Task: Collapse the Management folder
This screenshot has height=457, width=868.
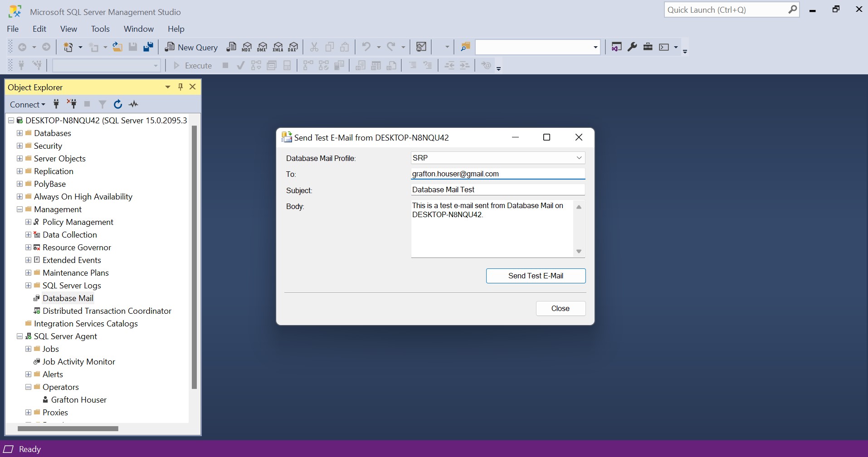Action: 20,209
